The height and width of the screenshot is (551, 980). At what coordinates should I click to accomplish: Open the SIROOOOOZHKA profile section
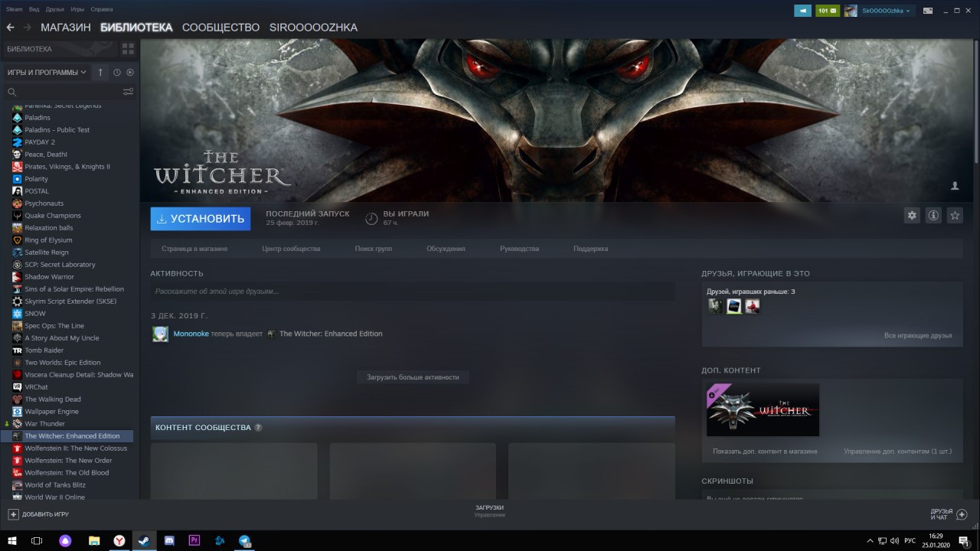click(x=313, y=28)
